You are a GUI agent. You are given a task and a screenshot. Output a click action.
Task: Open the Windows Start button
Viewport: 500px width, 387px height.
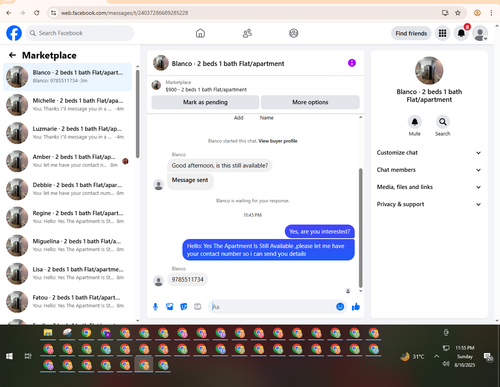pos(10,356)
